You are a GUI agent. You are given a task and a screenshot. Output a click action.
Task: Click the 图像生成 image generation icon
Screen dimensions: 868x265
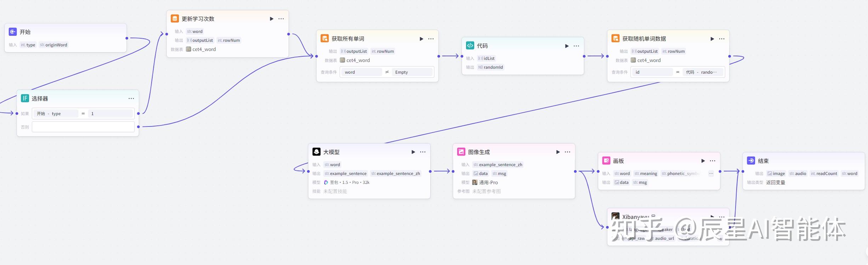click(461, 152)
